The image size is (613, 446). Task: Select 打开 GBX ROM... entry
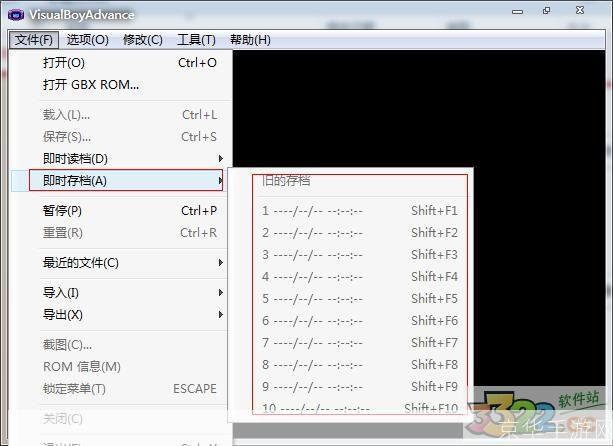tap(122, 84)
